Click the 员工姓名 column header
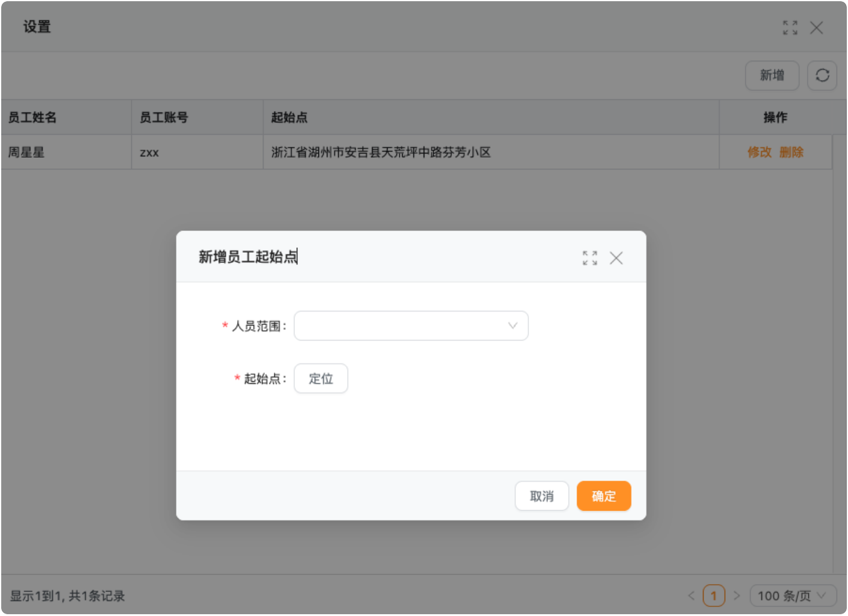Image resolution: width=848 pixels, height=616 pixels. click(x=32, y=117)
